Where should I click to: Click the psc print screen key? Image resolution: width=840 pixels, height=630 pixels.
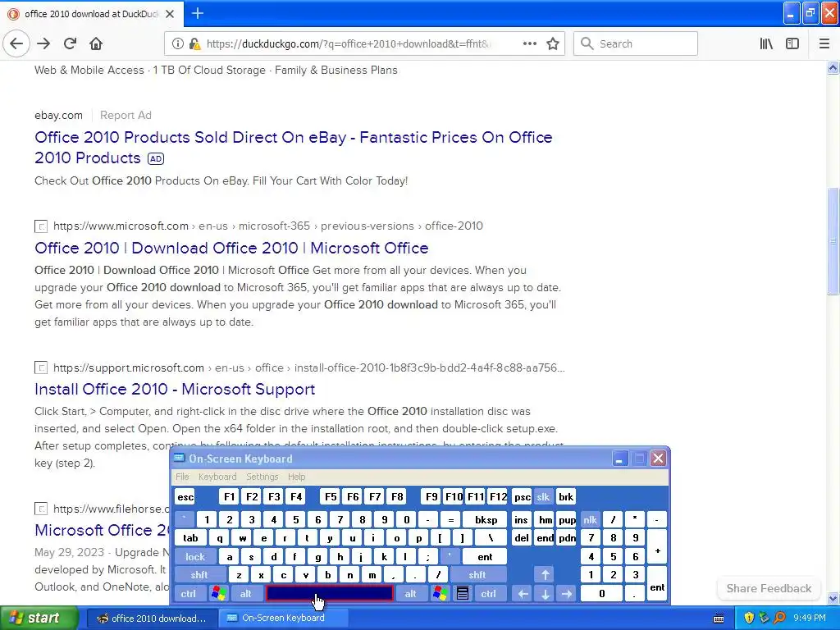[523, 496]
